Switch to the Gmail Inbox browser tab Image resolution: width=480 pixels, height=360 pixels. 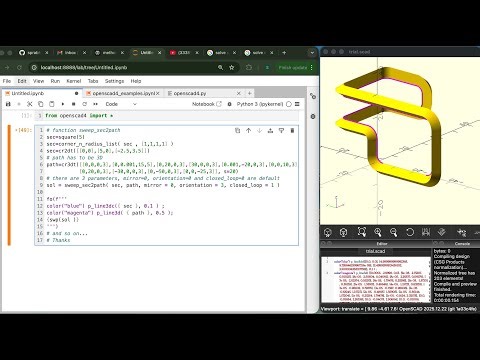pyautogui.click(x=71, y=53)
